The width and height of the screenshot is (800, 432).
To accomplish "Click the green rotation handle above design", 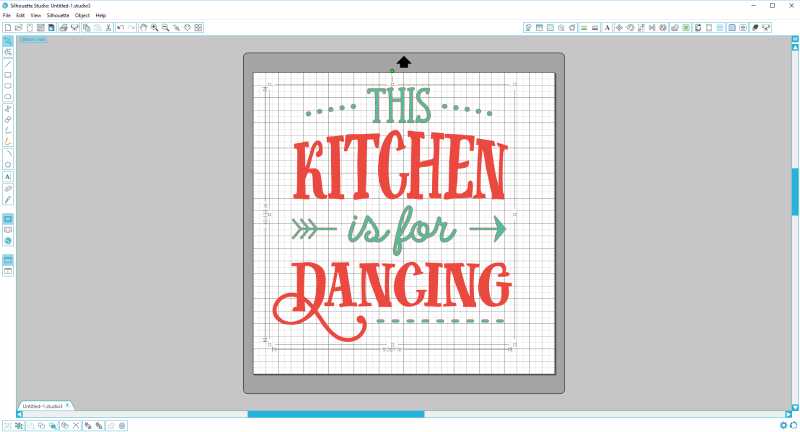I will 392,71.
